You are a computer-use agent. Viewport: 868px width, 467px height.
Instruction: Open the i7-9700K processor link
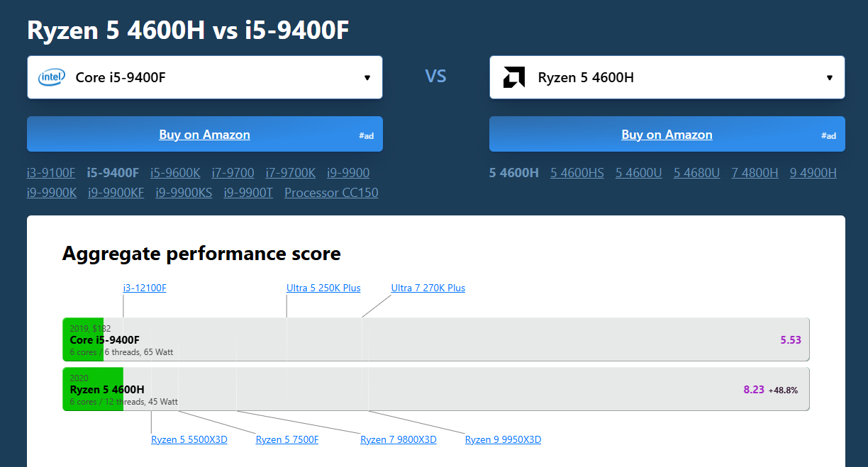click(x=291, y=172)
